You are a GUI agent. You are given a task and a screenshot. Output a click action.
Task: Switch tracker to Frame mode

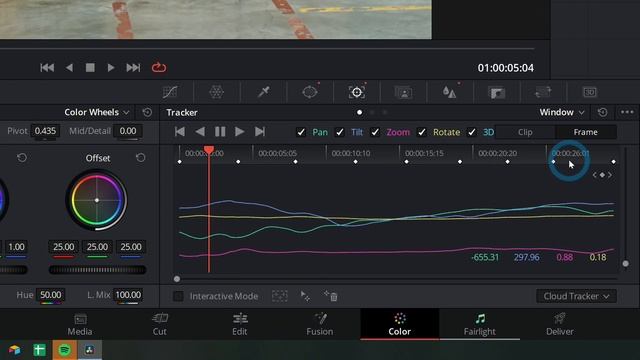click(586, 132)
